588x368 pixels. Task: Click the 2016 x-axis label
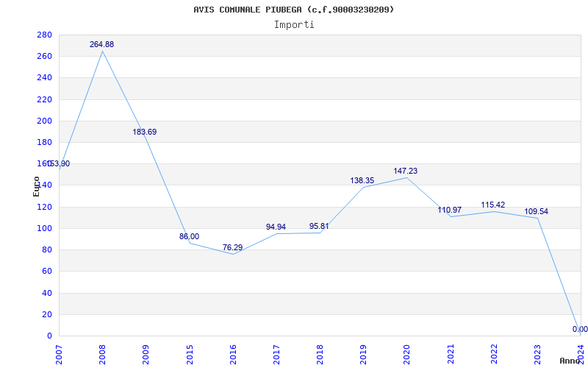(x=233, y=354)
